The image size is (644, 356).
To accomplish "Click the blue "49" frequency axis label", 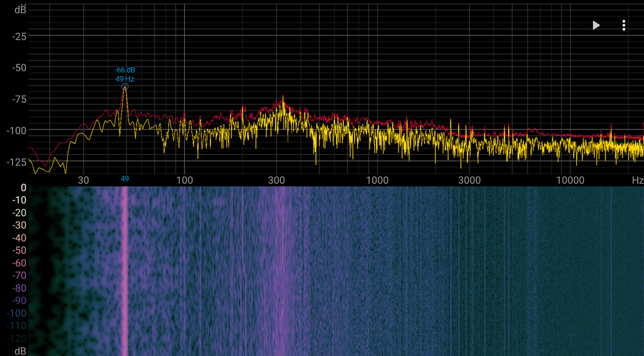I will 125,179.
